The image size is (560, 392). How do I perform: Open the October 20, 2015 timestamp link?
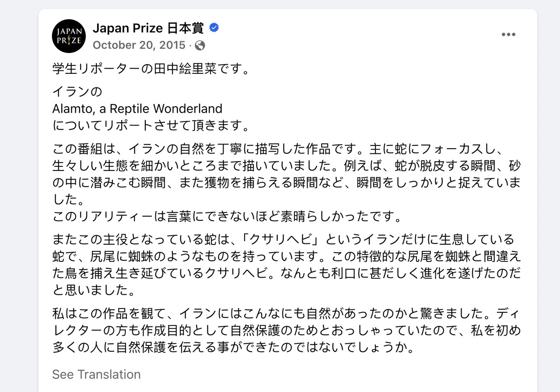[x=140, y=45]
